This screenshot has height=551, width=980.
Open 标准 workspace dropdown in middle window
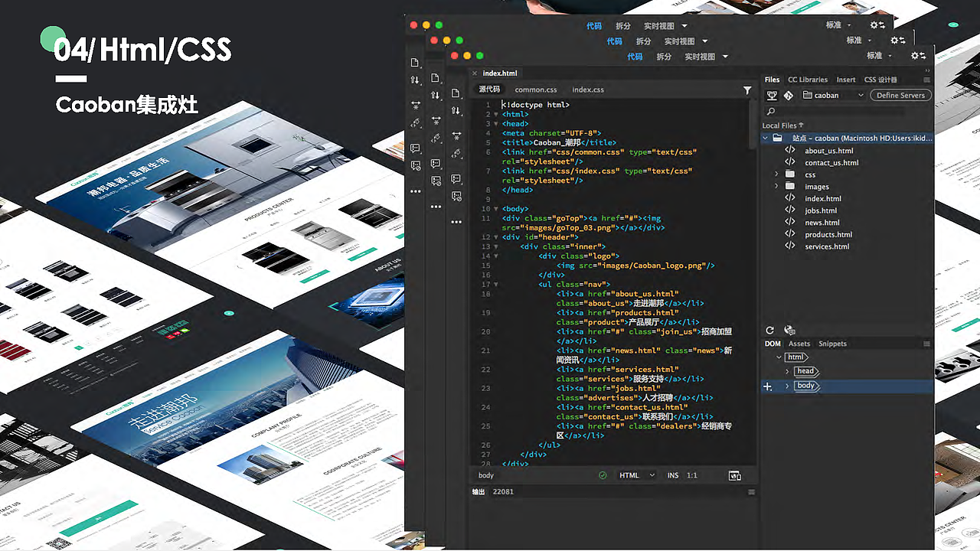click(859, 40)
